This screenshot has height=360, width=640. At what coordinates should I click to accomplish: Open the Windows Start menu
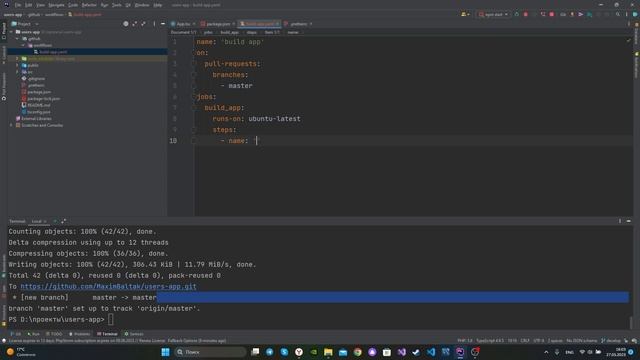coord(165,352)
